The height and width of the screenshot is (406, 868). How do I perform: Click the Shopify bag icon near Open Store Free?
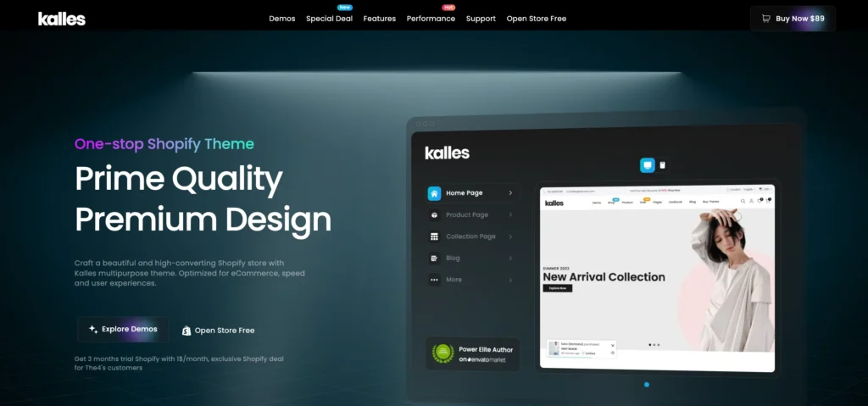186,331
